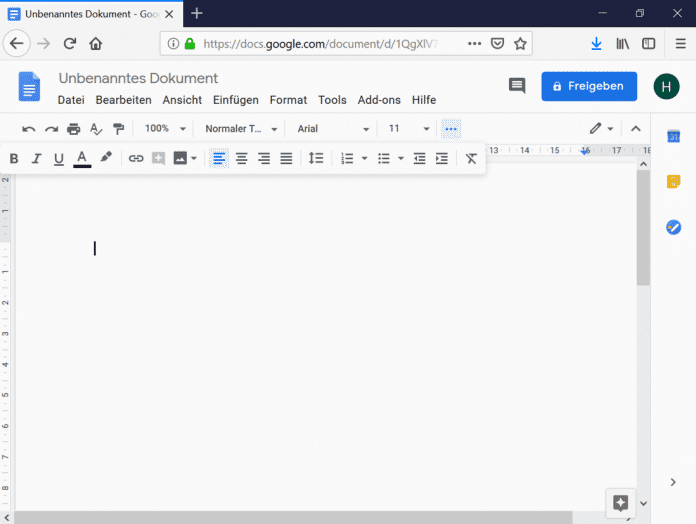Toggle underline formatting
696x524 pixels.
coord(59,158)
